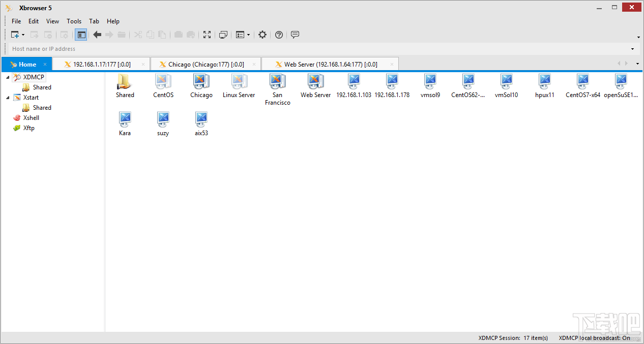Open the Xftp launcher in the sidebar
644x344 pixels.
[x=29, y=128]
